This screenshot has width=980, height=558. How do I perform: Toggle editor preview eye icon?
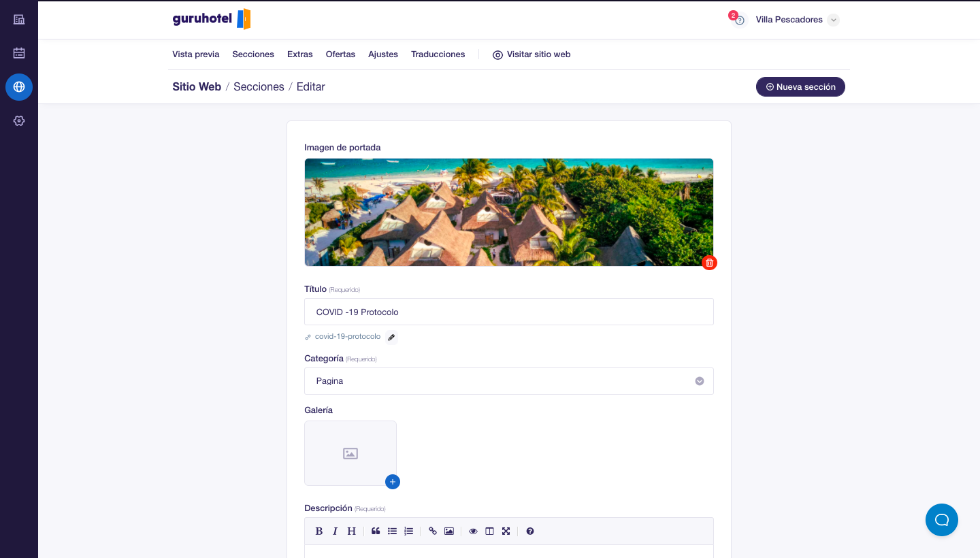[x=473, y=531]
